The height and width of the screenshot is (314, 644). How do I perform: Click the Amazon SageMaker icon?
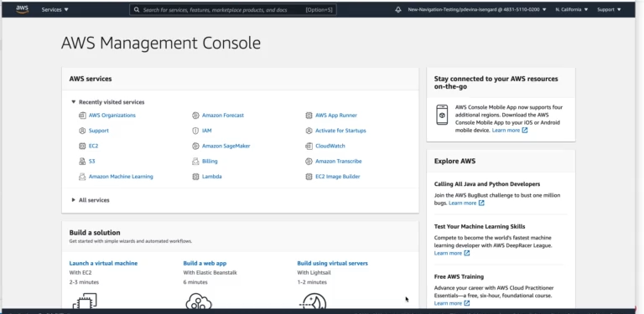(195, 146)
